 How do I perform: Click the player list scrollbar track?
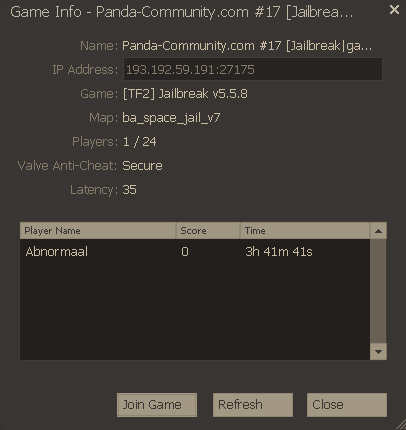(x=378, y=291)
